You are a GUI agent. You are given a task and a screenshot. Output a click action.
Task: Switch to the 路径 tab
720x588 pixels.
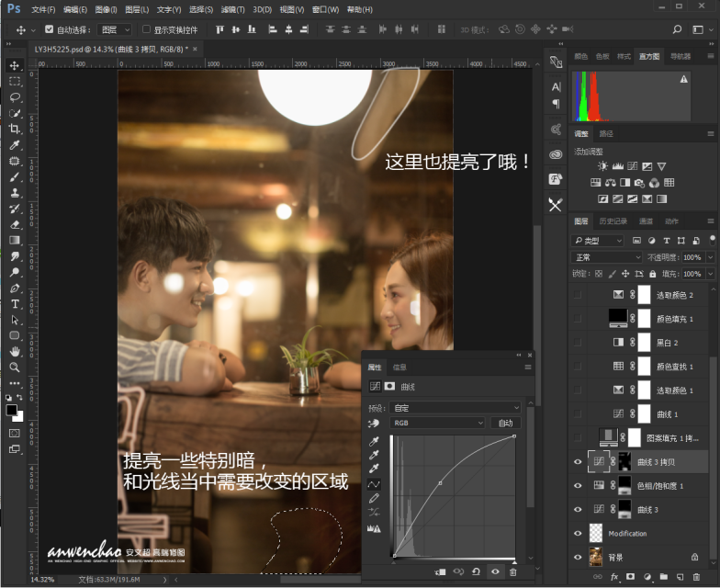[x=606, y=134]
